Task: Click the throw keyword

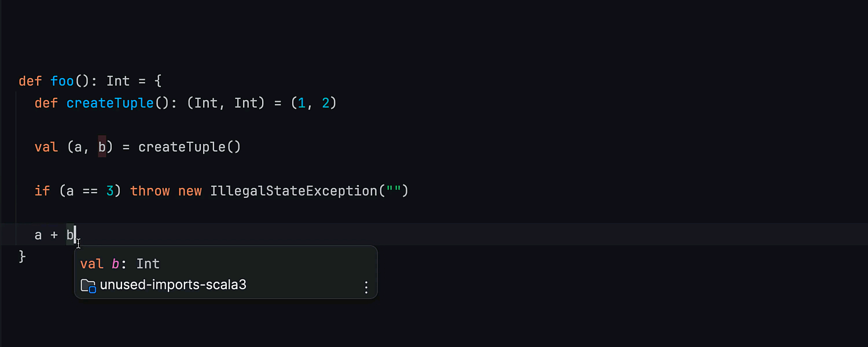Action: pos(150,191)
